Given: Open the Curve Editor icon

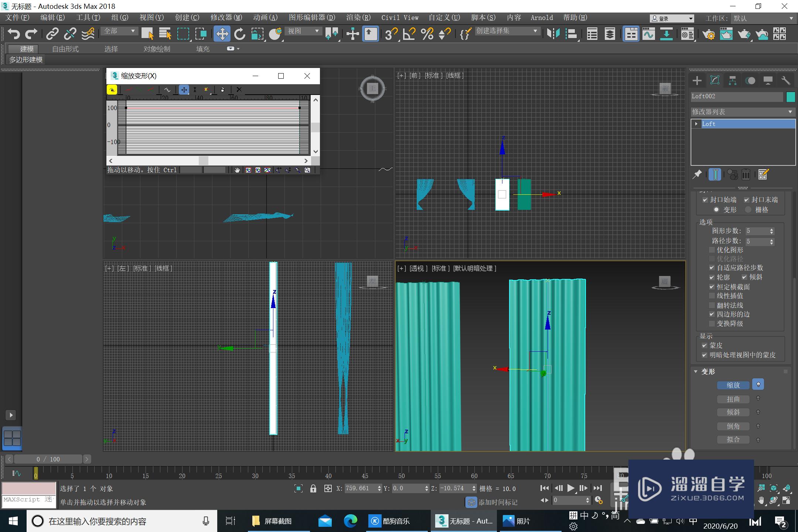Looking at the screenshot, I should pos(648,34).
